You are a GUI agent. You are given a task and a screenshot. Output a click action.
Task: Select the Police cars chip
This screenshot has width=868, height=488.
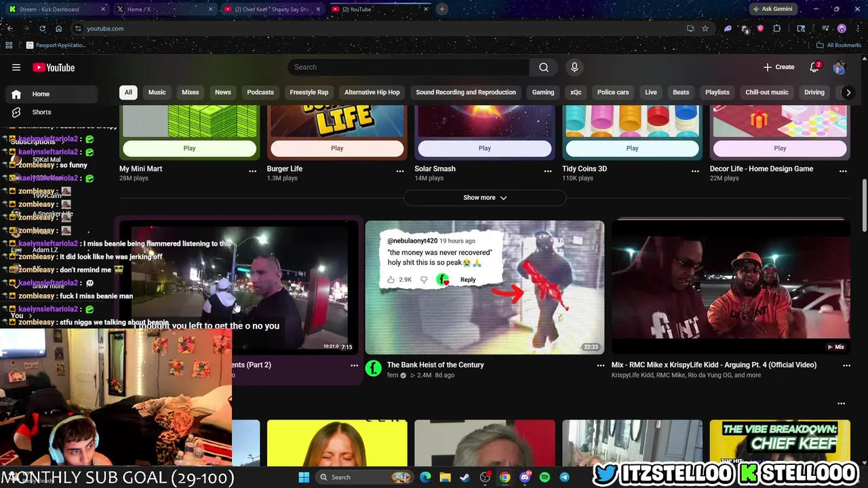tap(613, 92)
